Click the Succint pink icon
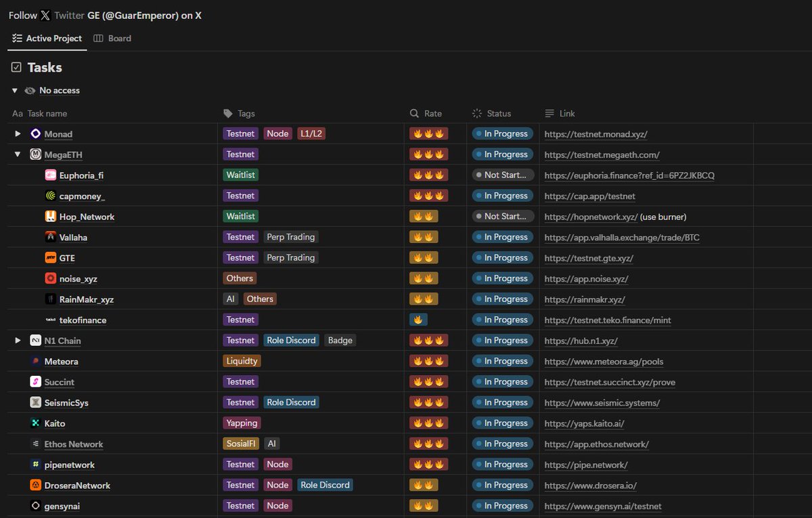This screenshot has width=812, height=518. [x=36, y=382]
